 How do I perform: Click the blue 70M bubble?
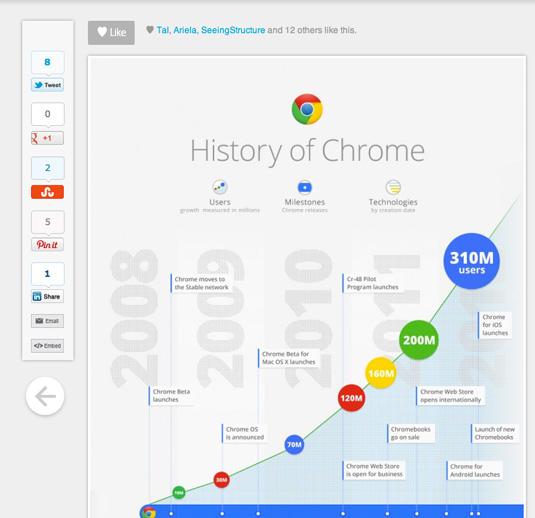294,445
